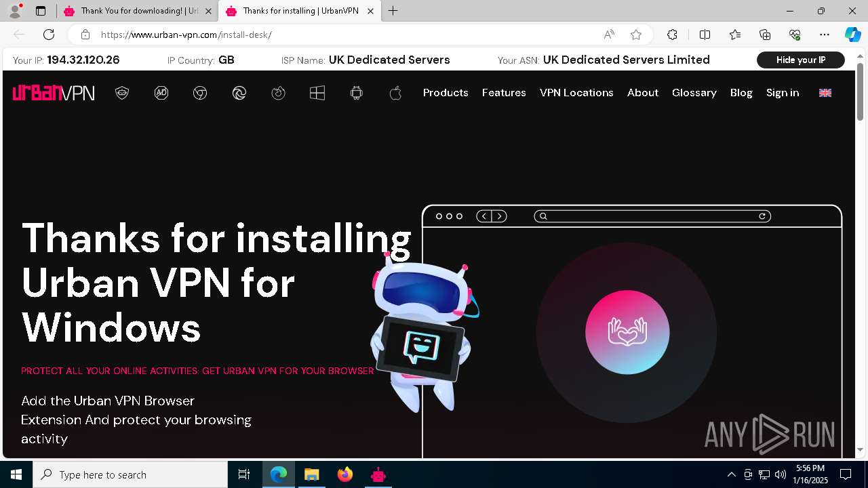Open the Windows download icon in the site header
This screenshot has width=868, height=488.
[317, 93]
